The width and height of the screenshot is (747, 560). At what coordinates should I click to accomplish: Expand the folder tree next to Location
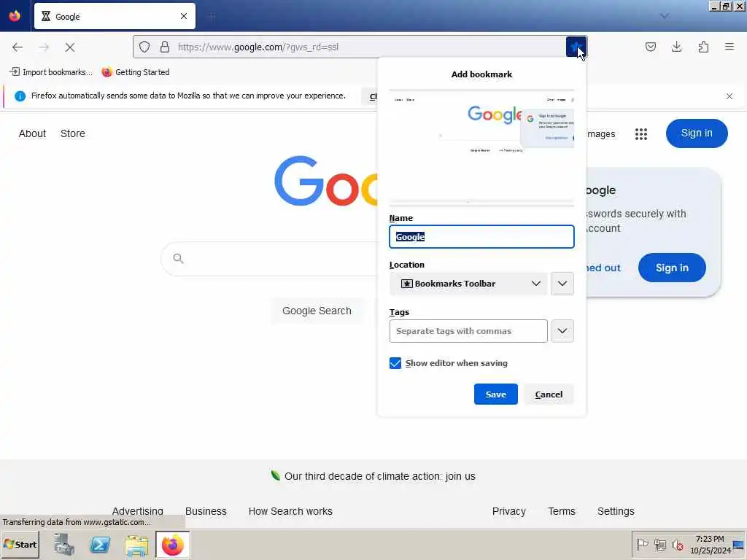tap(562, 284)
